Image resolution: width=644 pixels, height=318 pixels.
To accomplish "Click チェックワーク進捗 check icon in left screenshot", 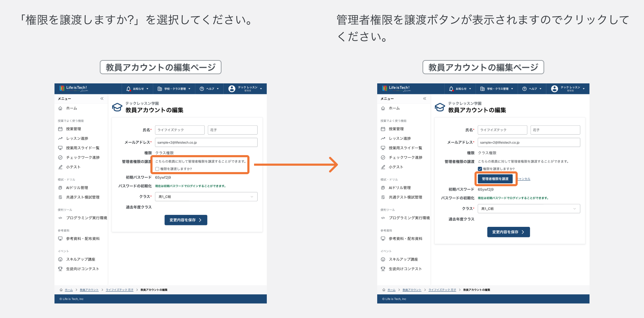I will point(60,158).
